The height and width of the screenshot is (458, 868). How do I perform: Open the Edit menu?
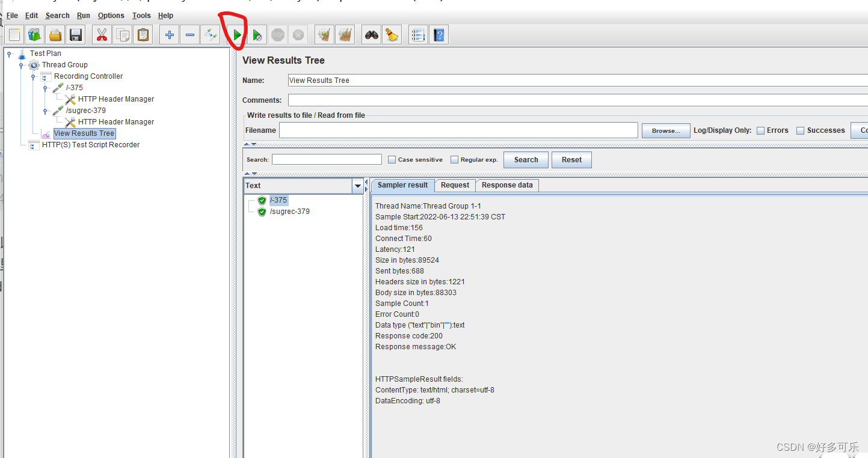click(31, 16)
